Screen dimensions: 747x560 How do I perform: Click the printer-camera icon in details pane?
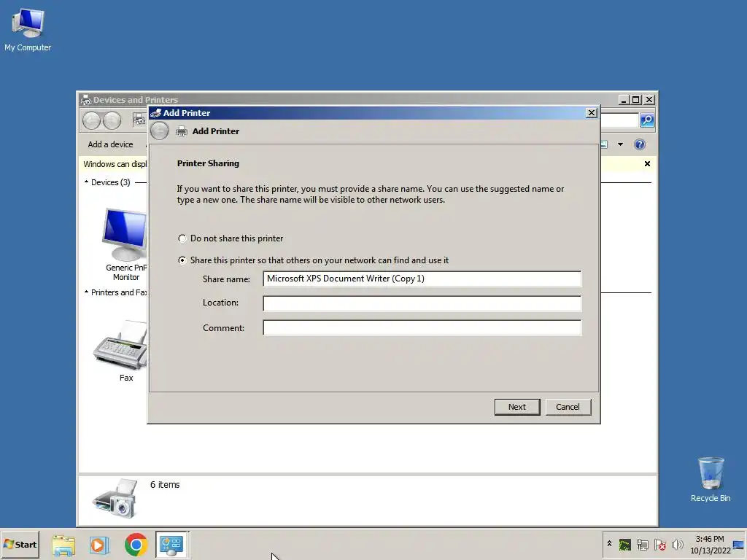116,498
